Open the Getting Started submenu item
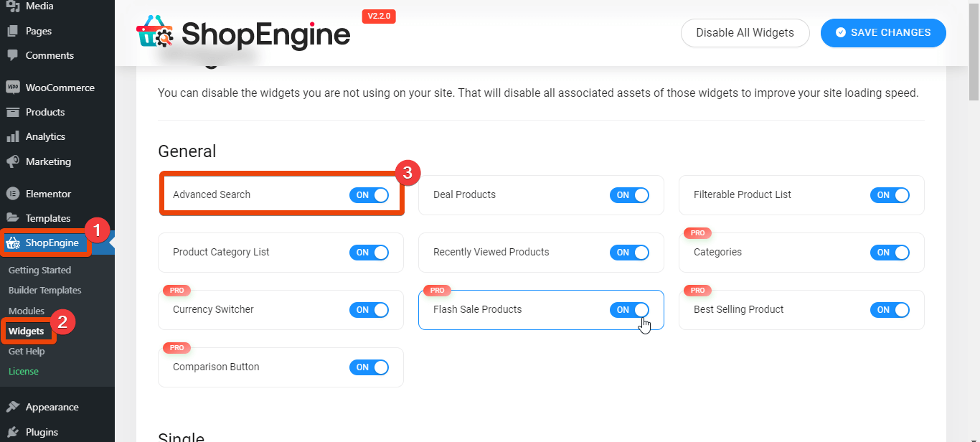This screenshot has height=442, width=980. click(x=39, y=271)
